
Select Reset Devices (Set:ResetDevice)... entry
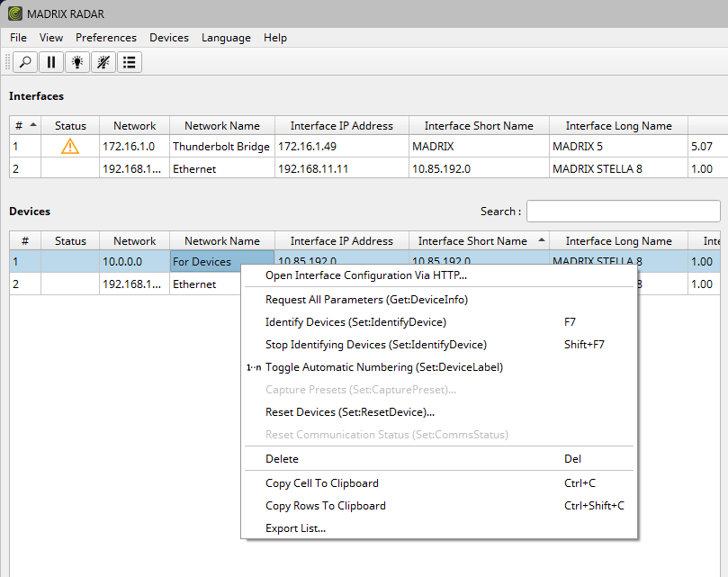439,412
